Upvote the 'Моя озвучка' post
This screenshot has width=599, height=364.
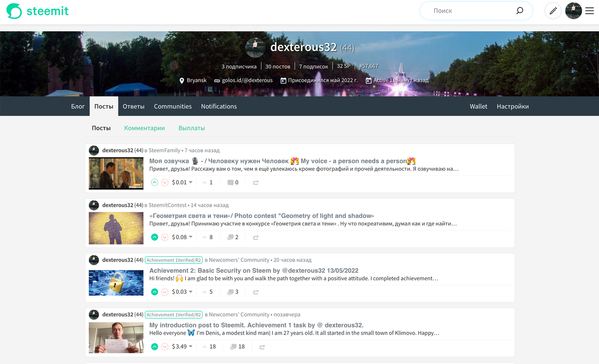click(154, 182)
